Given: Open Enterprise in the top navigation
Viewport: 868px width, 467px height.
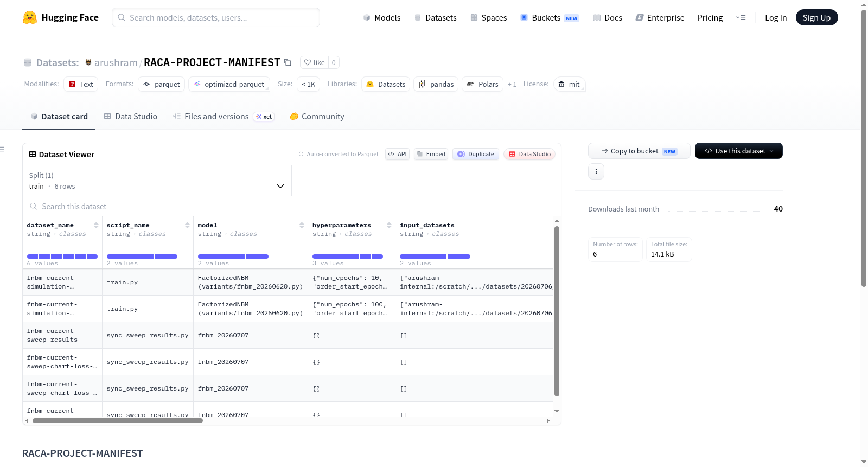Looking at the screenshot, I should tap(660, 17).
